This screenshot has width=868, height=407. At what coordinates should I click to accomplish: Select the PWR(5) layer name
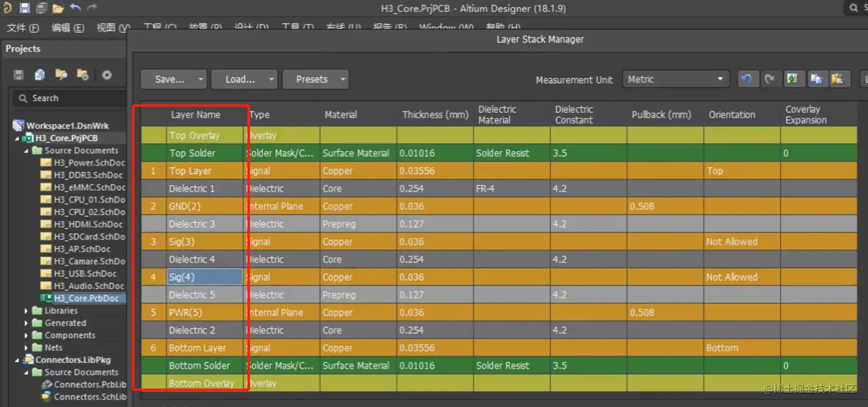[185, 313]
